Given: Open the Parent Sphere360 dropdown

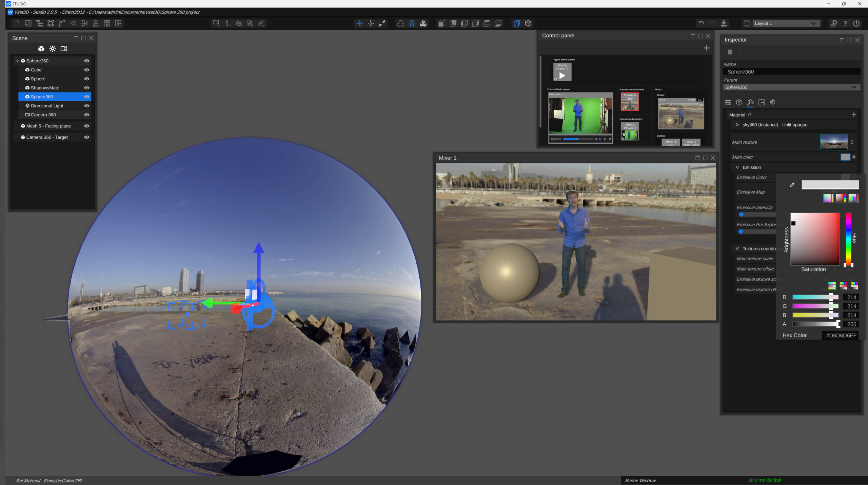Looking at the screenshot, I should [792, 87].
